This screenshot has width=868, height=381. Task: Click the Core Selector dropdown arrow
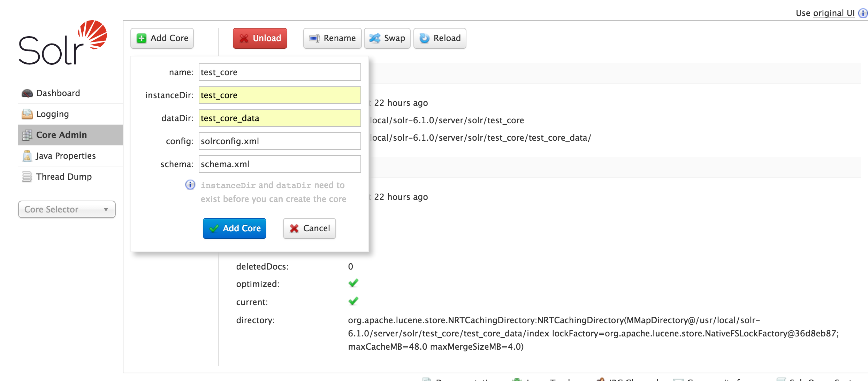pyautogui.click(x=106, y=210)
